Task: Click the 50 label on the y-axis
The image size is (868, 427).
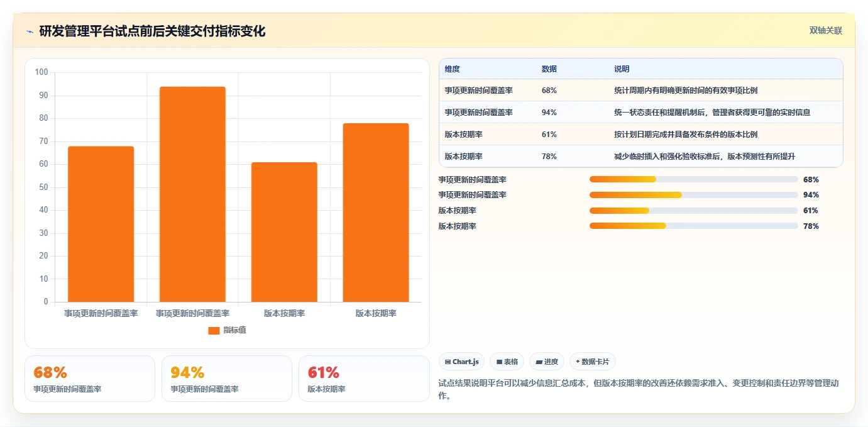Action: point(43,187)
